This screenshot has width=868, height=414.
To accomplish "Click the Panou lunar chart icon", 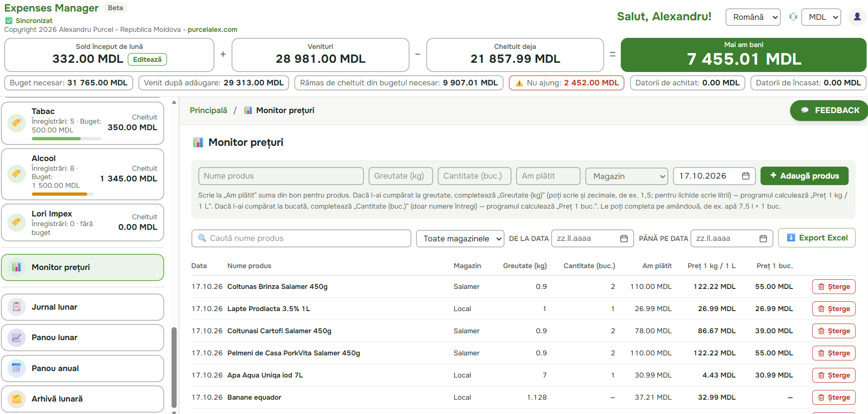I will coord(17,337).
